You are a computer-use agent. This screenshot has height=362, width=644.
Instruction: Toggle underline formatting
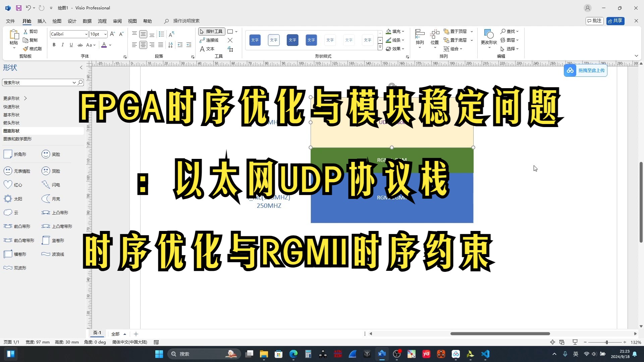coord(71,45)
